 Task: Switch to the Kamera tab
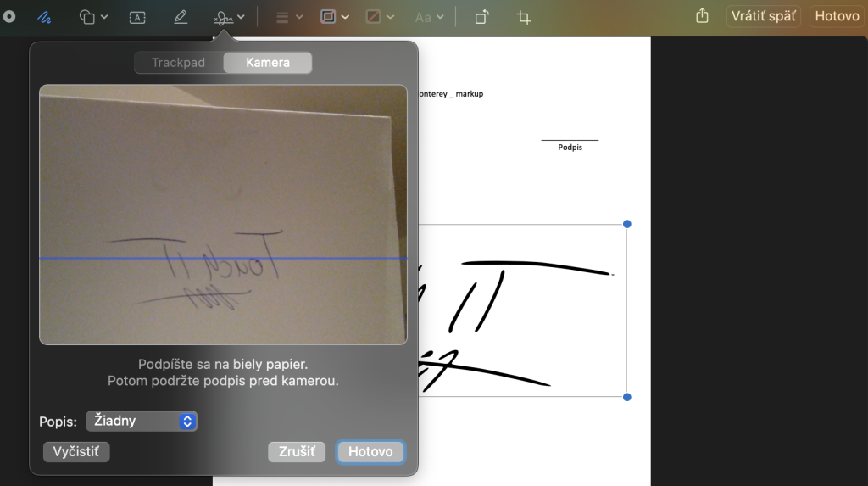coord(268,63)
